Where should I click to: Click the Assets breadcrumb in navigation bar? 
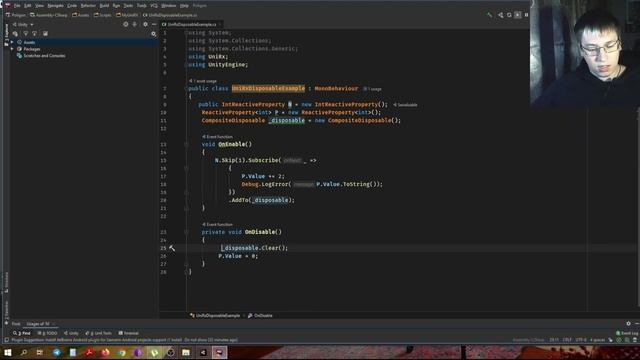pos(81,15)
